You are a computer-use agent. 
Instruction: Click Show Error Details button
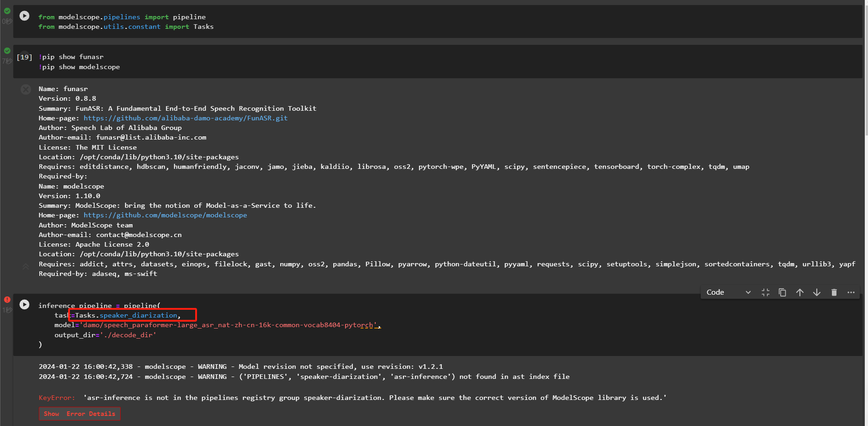80,414
